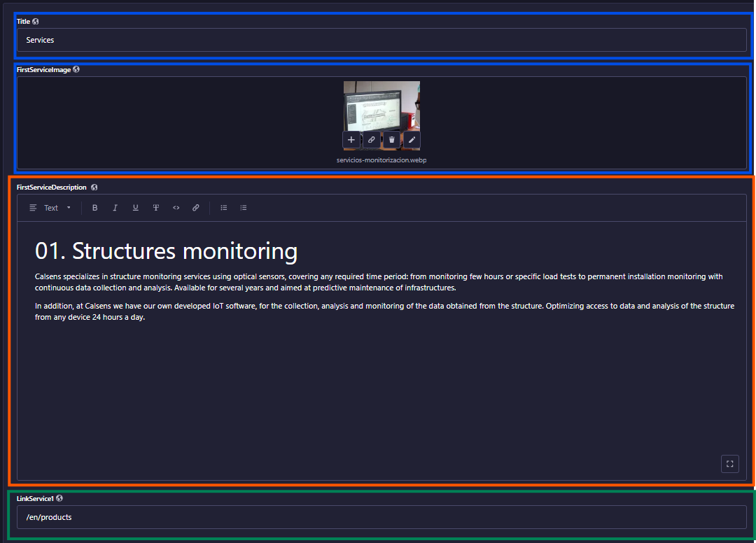Screen dimensions: 756x543
Task: Click the globe icon beside FirstServiceDescription
Action: [94, 188]
